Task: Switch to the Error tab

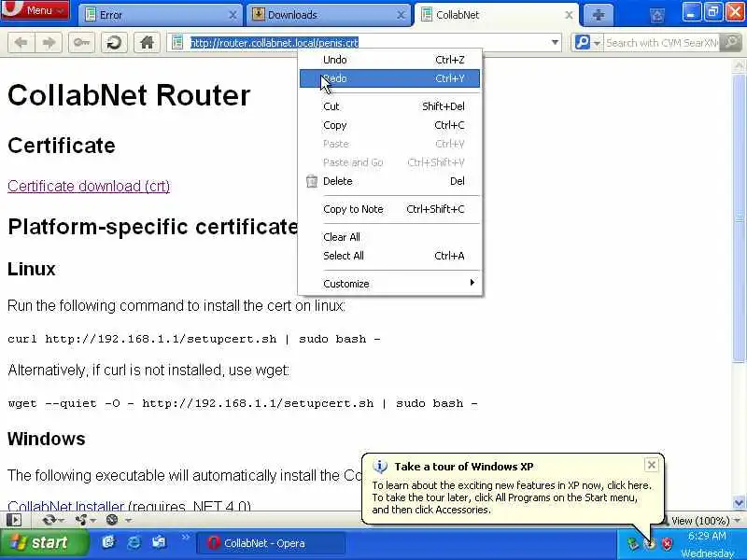Action: click(x=159, y=15)
